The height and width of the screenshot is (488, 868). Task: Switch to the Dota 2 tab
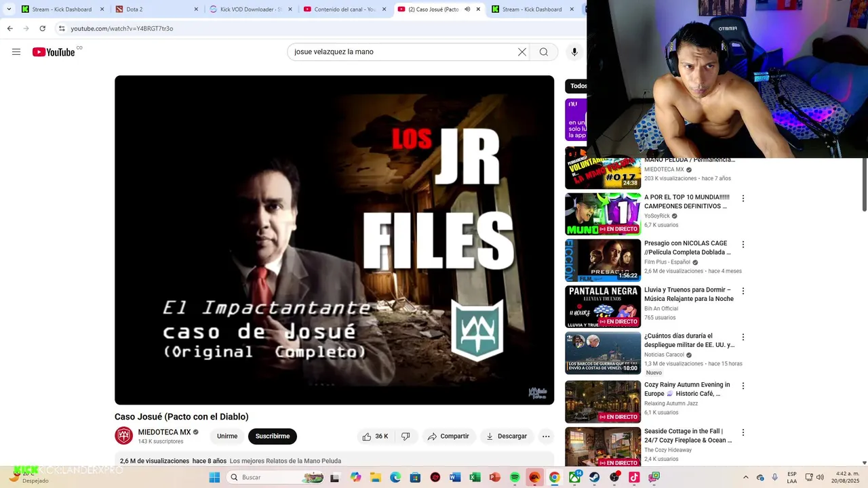point(156,9)
